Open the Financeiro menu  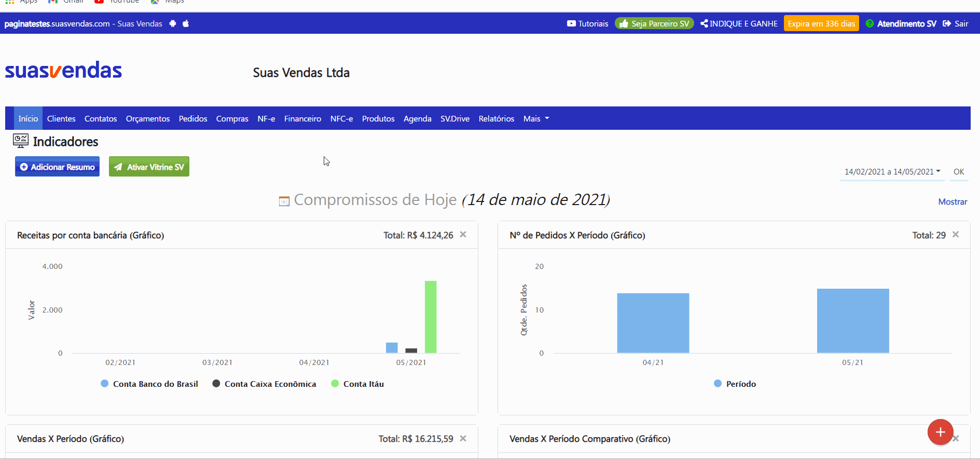[302, 118]
